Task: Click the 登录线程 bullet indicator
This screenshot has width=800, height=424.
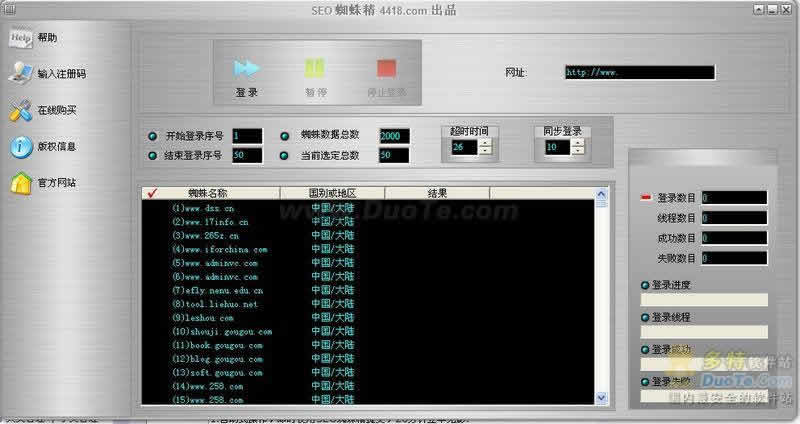Action: 645,317
